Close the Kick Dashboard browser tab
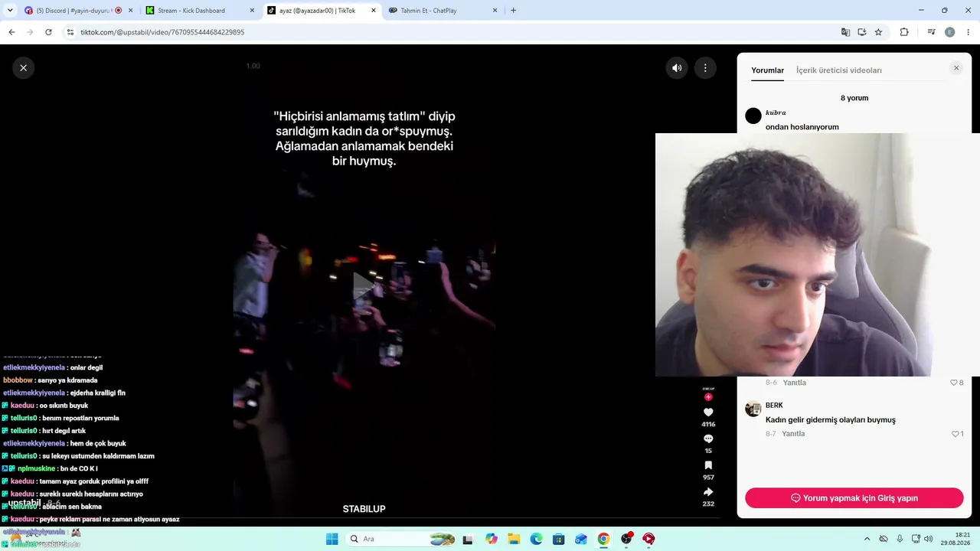 [252, 11]
